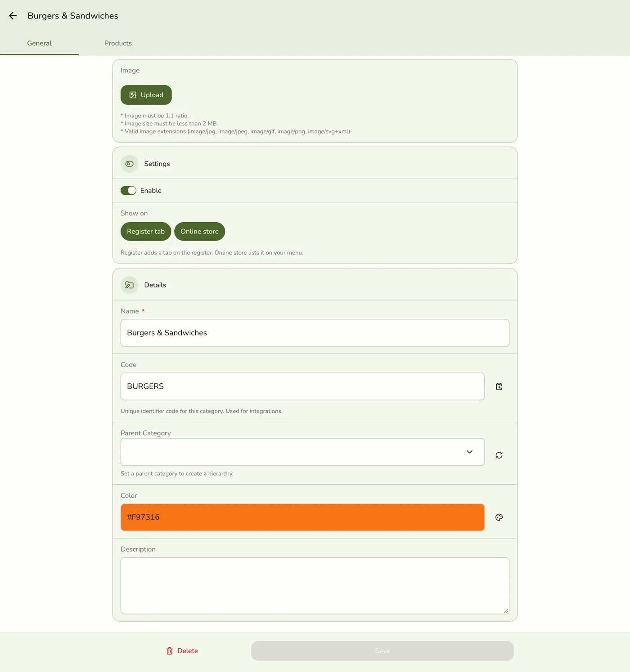
Task: Toggle the Online store chip
Action: pos(200,232)
